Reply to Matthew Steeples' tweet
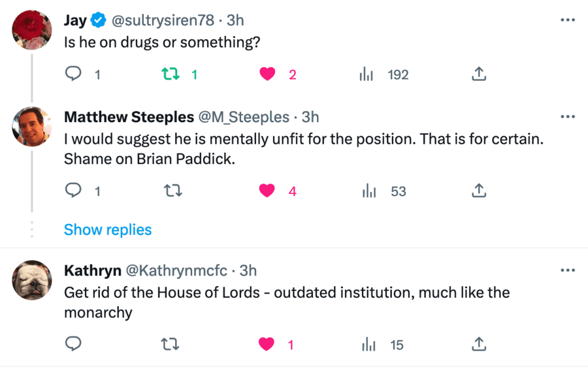The width and height of the screenshot is (588, 371). [74, 191]
